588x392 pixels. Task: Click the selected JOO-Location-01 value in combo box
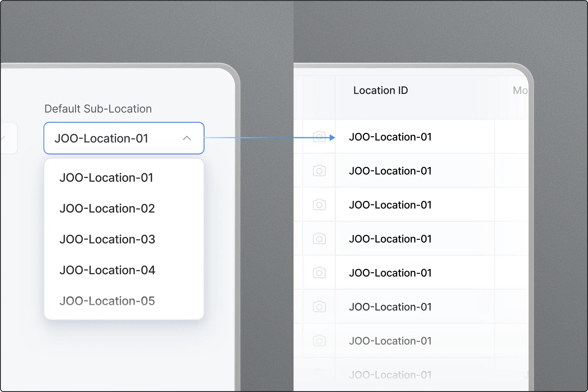(x=101, y=139)
